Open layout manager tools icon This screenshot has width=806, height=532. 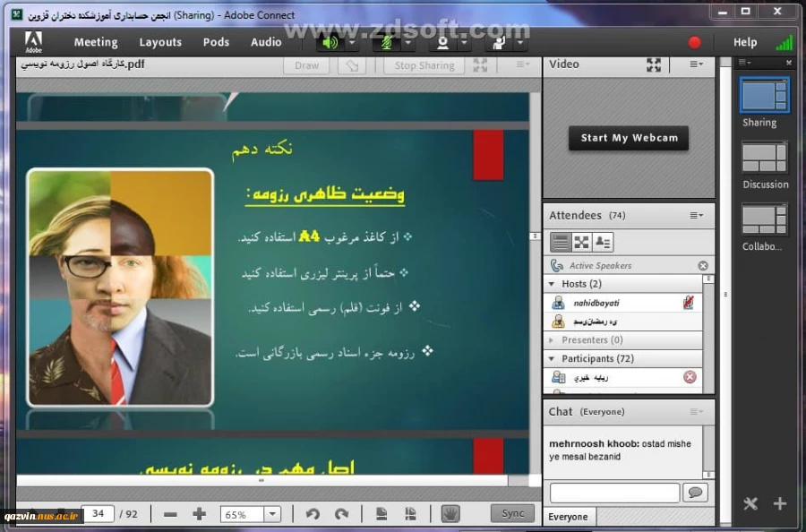click(750, 503)
